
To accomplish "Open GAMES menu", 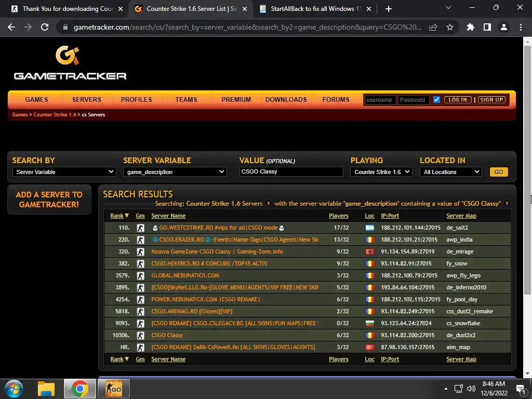I will tap(37, 100).
